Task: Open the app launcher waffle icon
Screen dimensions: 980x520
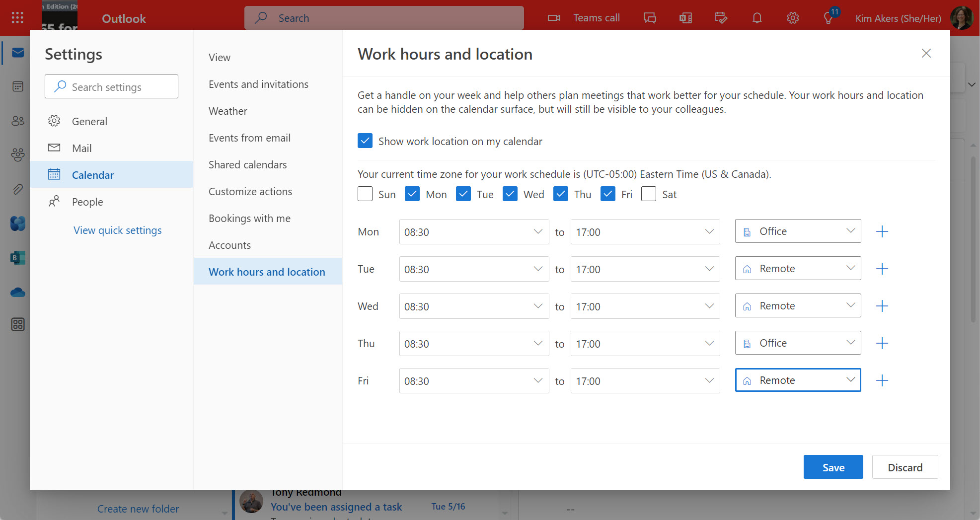Action: tap(17, 18)
